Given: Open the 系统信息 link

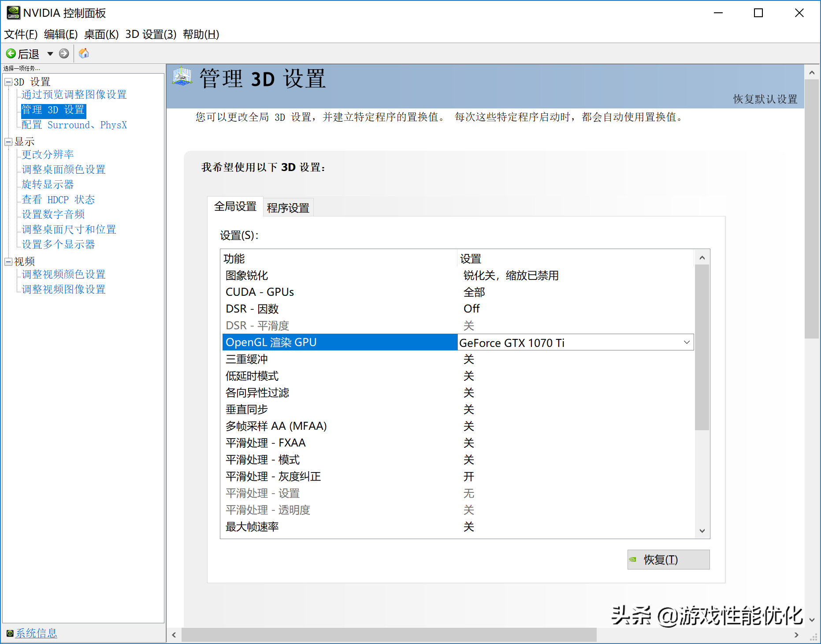Looking at the screenshot, I should click(36, 633).
